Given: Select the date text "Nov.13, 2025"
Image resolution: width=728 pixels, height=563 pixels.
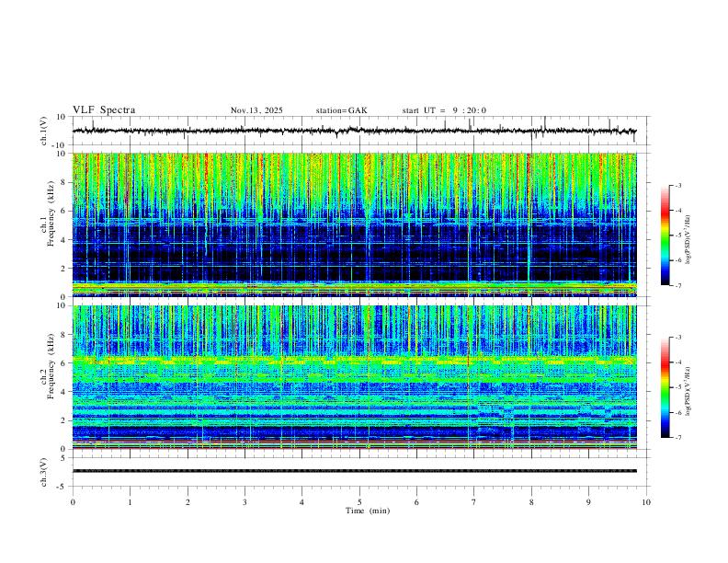Looking at the screenshot, I should [x=256, y=110].
